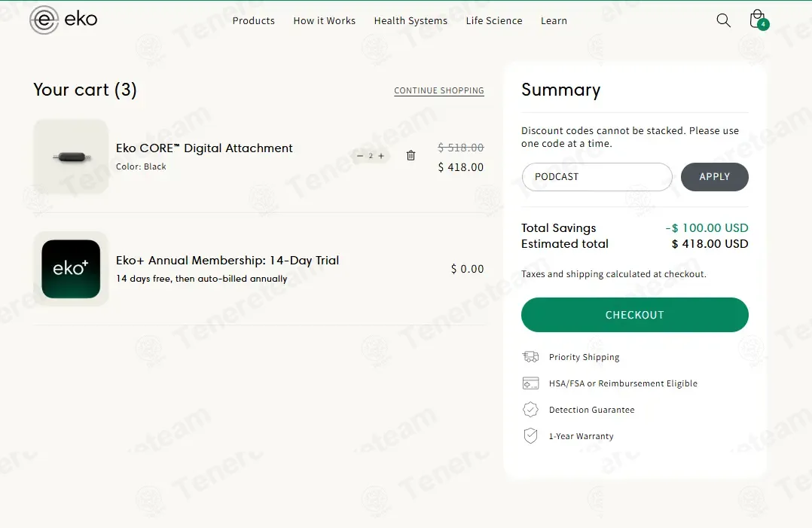812x528 pixels.
Task: Click the 1-Year Warranty shield icon
Action: pos(530,436)
